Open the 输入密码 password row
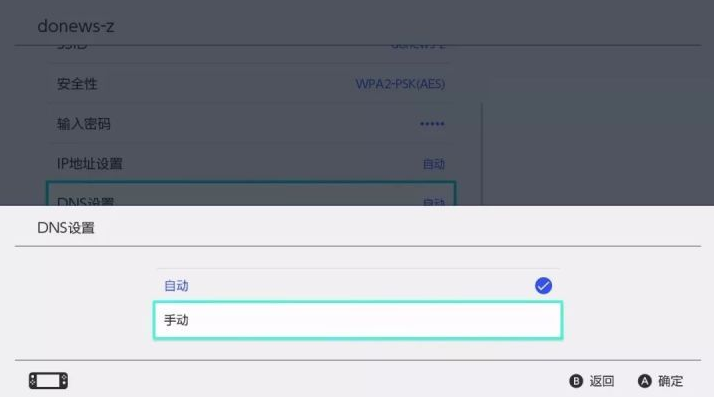Viewport: 714px width, 397px height. (x=251, y=124)
